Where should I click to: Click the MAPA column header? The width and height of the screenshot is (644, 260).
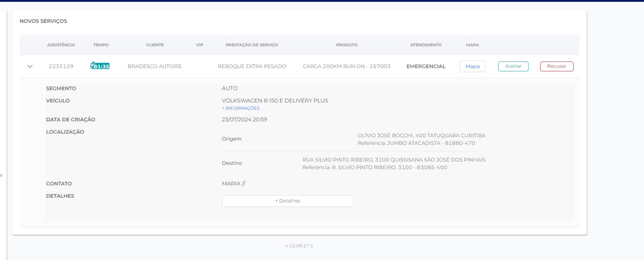pos(473,45)
